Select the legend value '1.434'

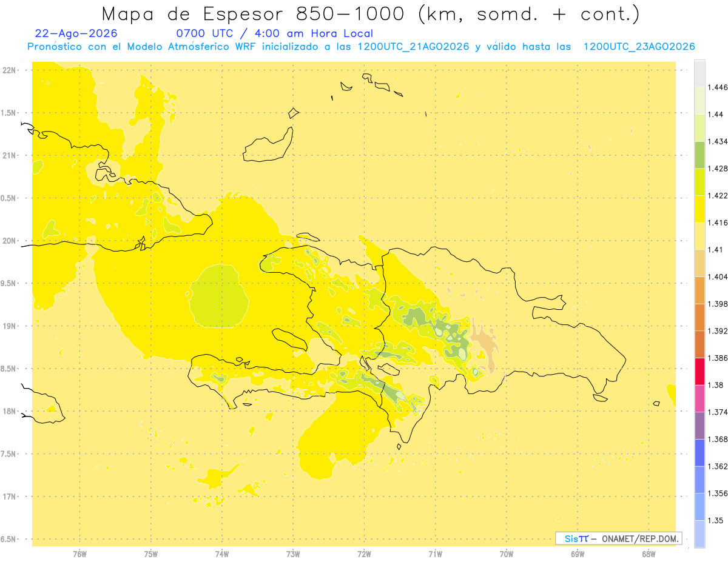(718, 141)
